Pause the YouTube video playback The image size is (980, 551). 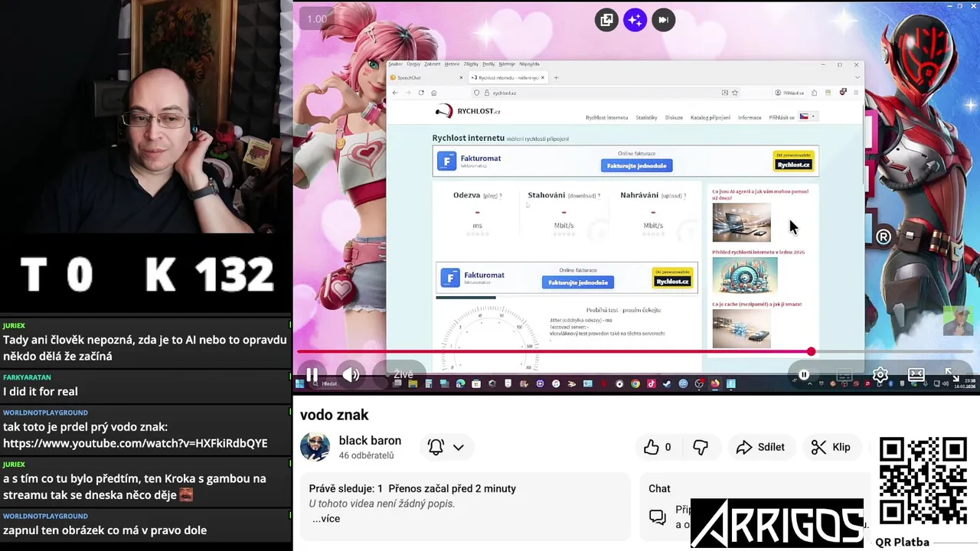coord(312,375)
